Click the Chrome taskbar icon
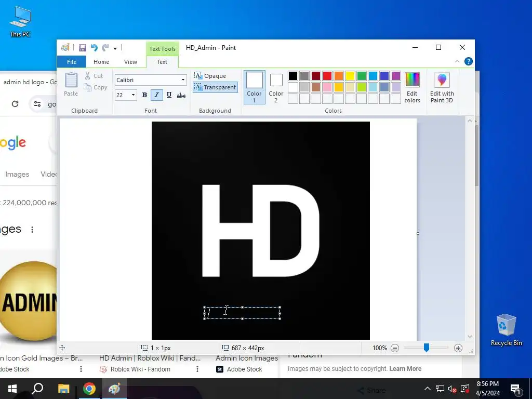Viewport: 532px width, 399px height. 89,389
